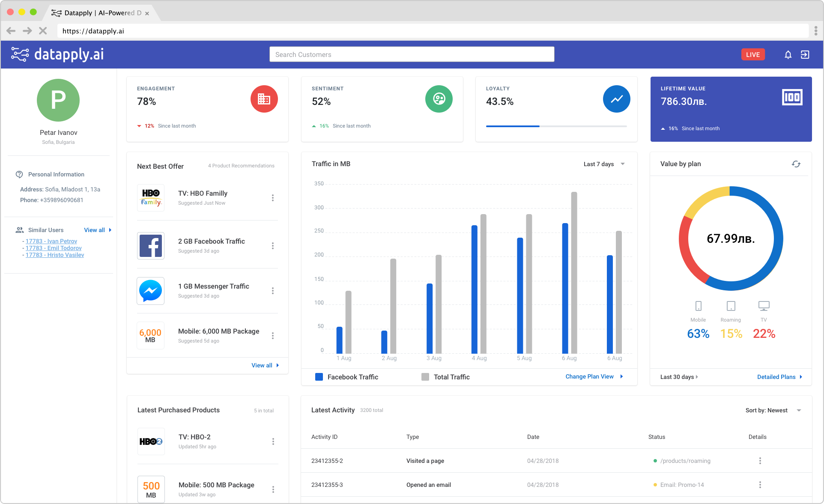
Task: Click the blue Loyalty trend icon
Action: [616, 99]
